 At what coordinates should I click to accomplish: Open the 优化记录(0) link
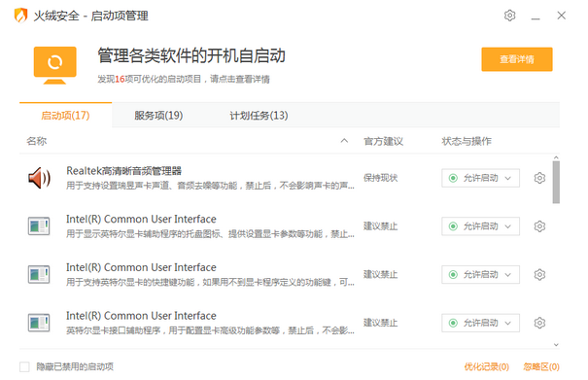point(486,366)
